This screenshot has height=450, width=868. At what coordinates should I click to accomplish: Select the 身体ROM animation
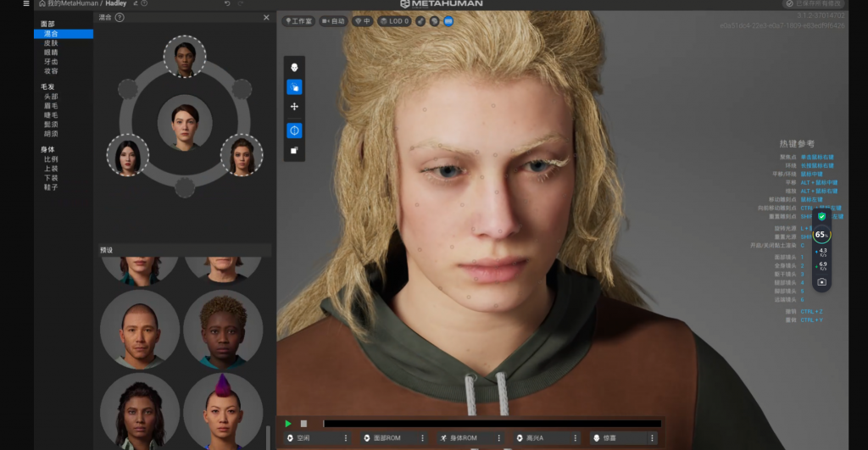(465, 438)
